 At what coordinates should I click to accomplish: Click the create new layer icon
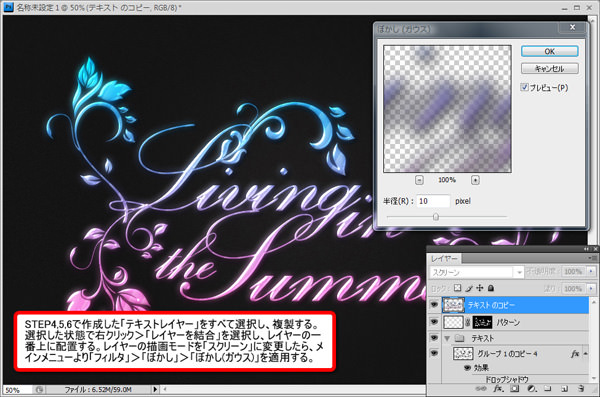click(x=564, y=389)
